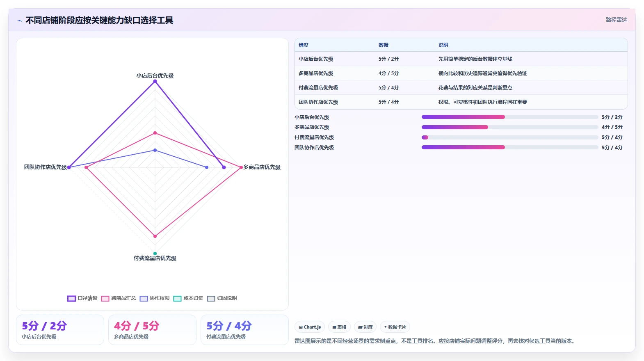The height and width of the screenshot is (361, 644).
Task: Click radar axis label 多商品店优先级
Action: coord(262,167)
